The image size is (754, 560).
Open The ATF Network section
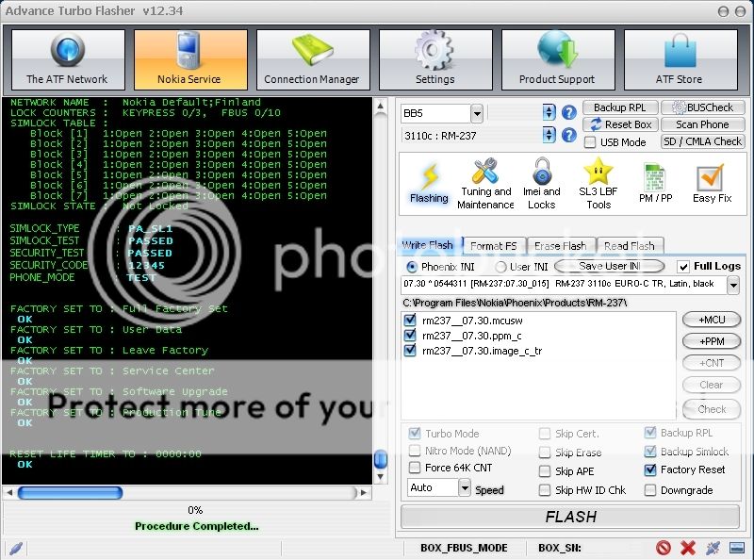tap(68, 59)
